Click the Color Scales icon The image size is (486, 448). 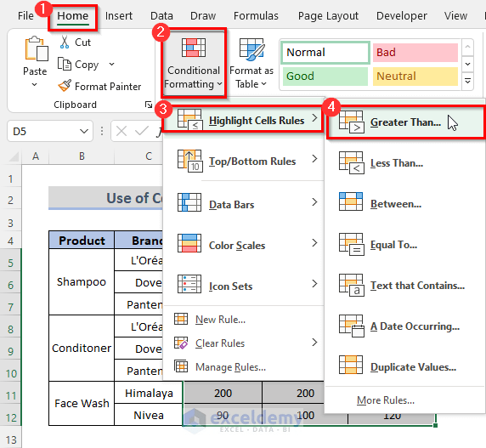pos(189,243)
